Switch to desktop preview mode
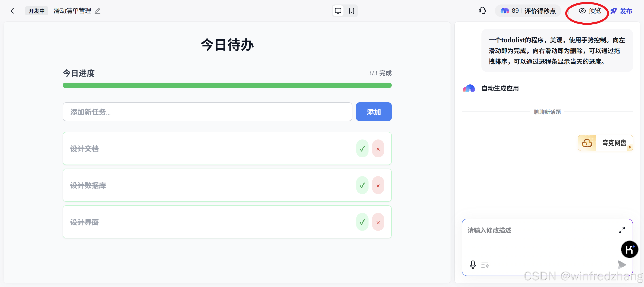The image size is (644, 287). click(x=338, y=11)
